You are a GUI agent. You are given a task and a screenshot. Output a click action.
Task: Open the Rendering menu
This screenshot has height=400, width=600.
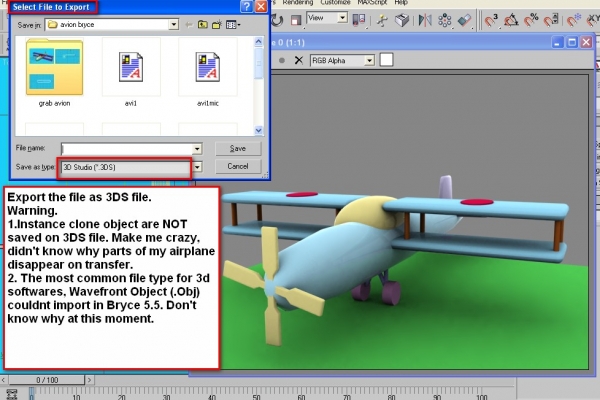(x=297, y=3)
